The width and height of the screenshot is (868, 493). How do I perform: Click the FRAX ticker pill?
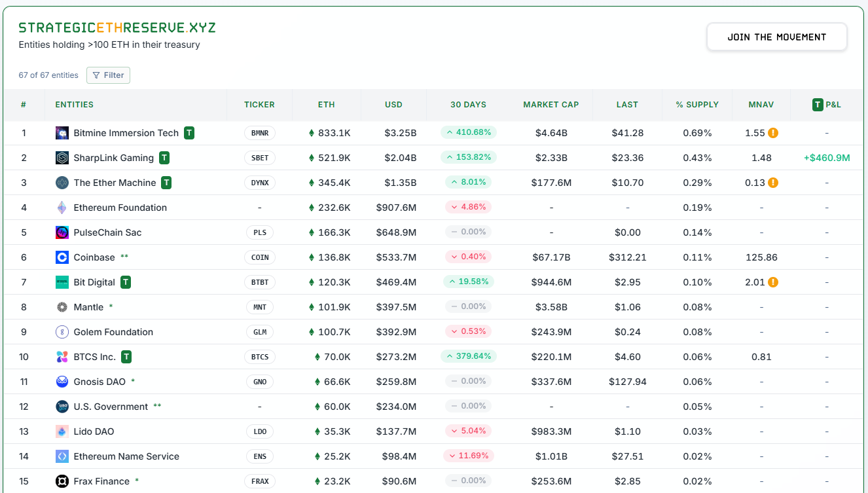pyautogui.click(x=260, y=481)
